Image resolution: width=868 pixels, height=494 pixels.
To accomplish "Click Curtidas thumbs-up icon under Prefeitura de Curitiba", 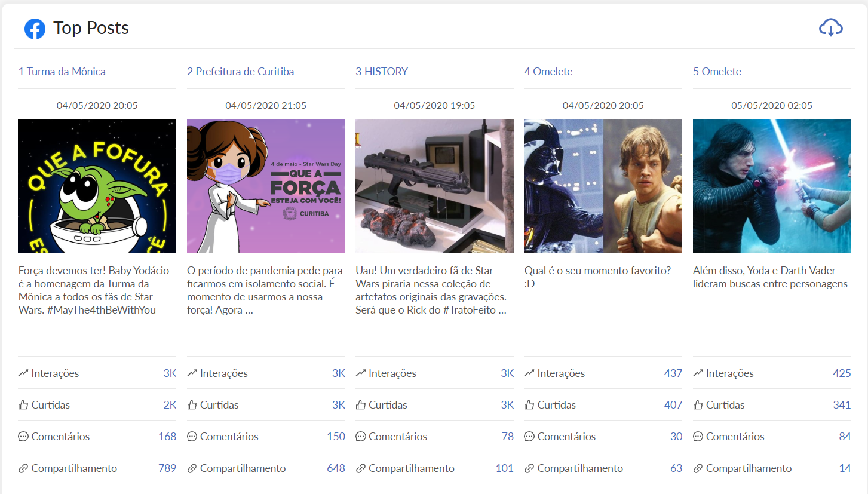I will click(192, 405).
